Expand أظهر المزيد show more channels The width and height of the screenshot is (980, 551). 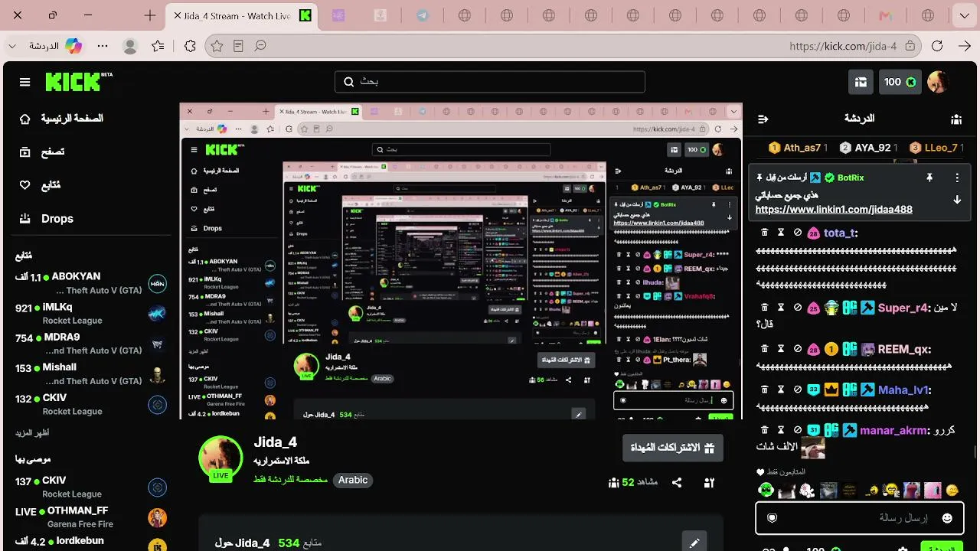32,433
